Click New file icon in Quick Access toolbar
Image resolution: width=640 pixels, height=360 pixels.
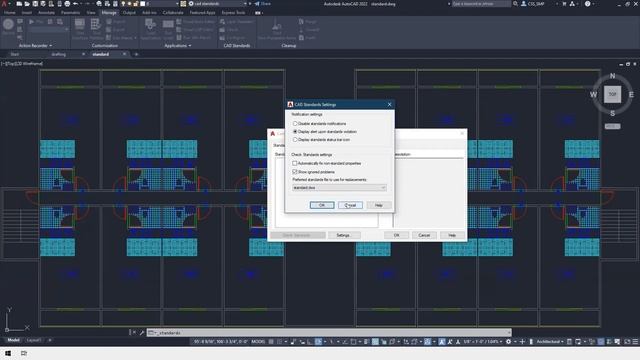click(x=19, y=4)
